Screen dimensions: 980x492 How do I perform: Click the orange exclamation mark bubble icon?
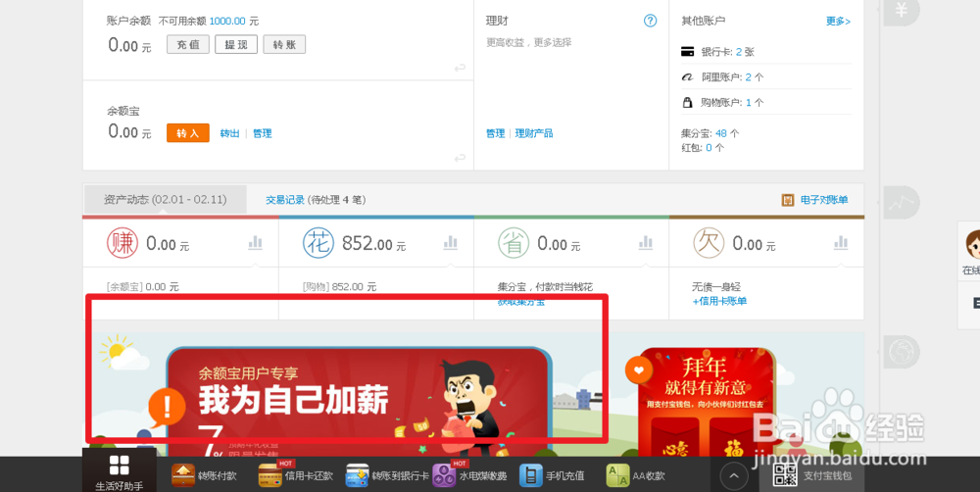167,407
